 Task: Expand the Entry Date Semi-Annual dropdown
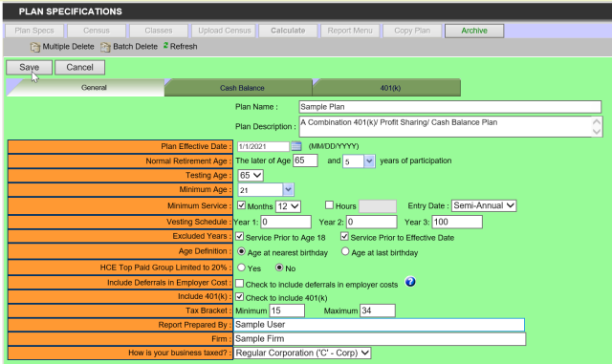click(x=484, y=205)
